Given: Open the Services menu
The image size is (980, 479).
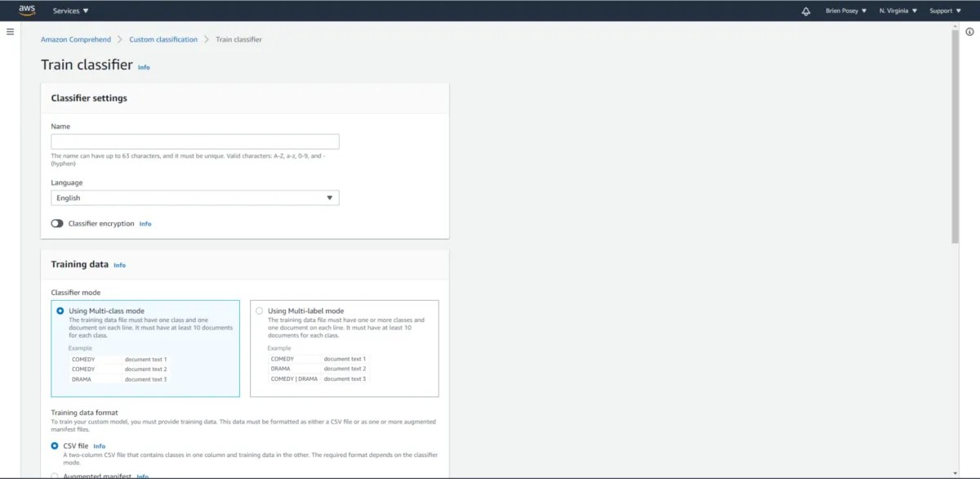Looking at the screenshot, I should pos(71,11).
